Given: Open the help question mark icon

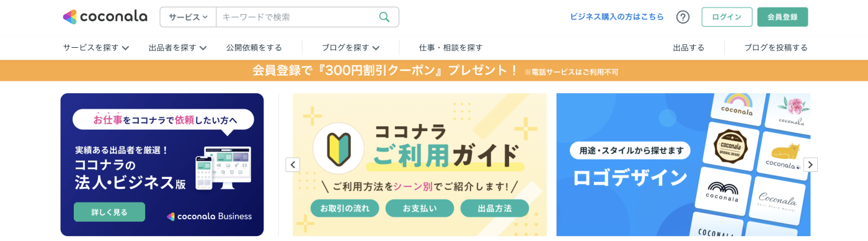Looking at the screenshot, I should point(683,17).
